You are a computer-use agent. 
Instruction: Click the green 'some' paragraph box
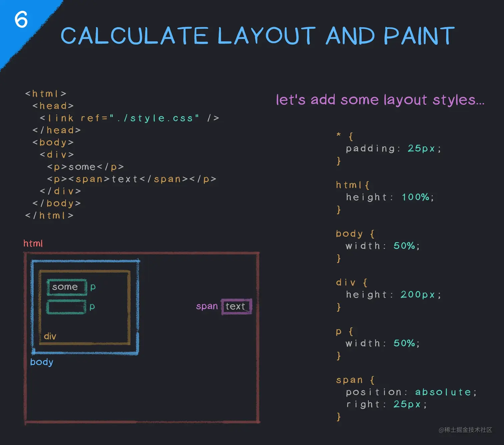[x=67, y=287]
